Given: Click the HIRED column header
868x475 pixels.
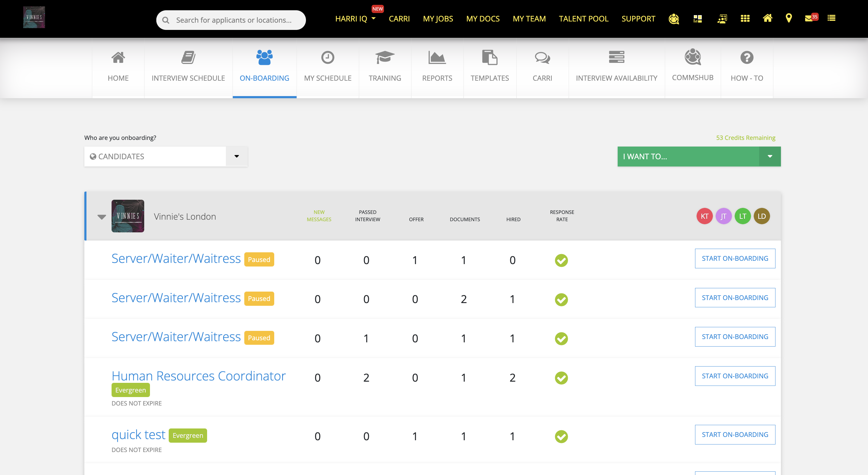Looking at the screenshot, I should coord(513,219).
